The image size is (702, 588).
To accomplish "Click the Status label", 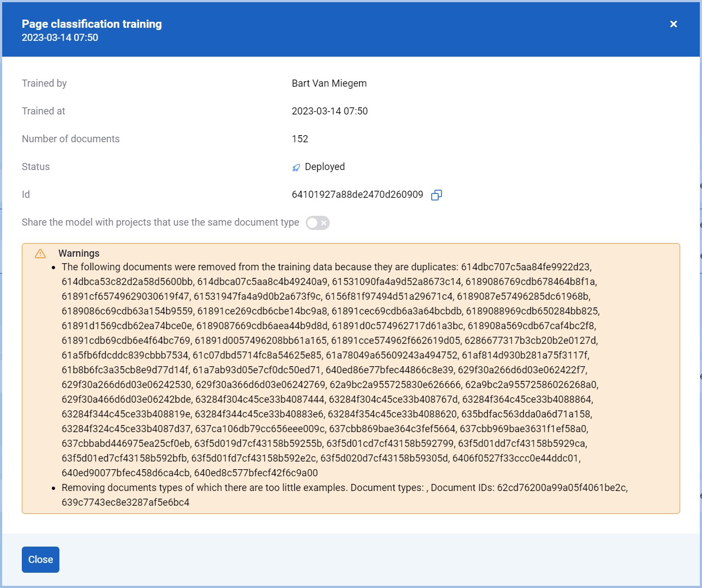I will tap(36, 167).
